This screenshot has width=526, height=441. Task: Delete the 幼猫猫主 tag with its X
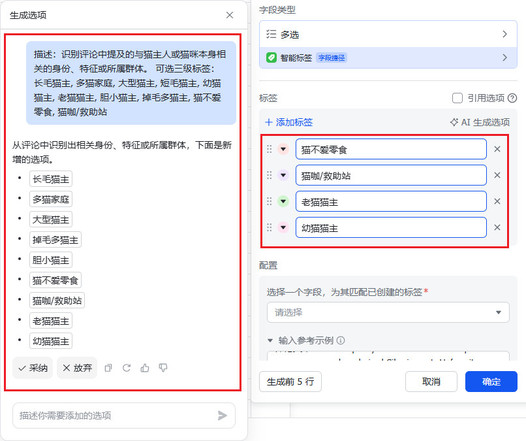point(497,227)
